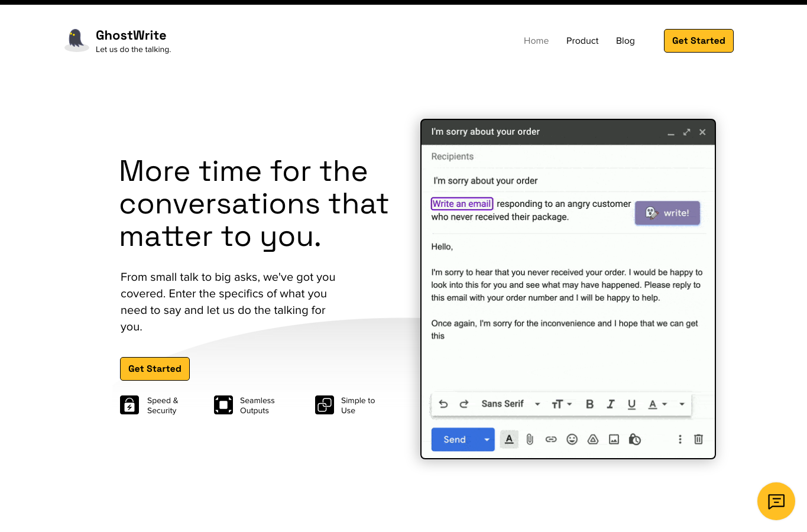Expand the compose window to full screen
Image resolution: width=807 pixels, height=532 pixels.
point(686,132)
